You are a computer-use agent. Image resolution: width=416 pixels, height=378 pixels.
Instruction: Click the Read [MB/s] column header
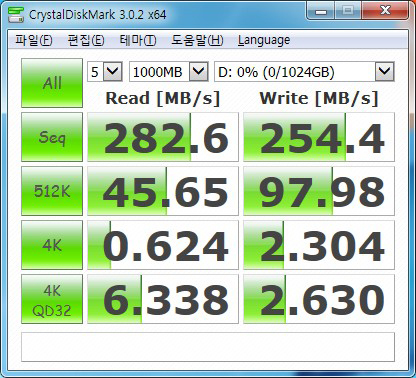click(163, 98)
